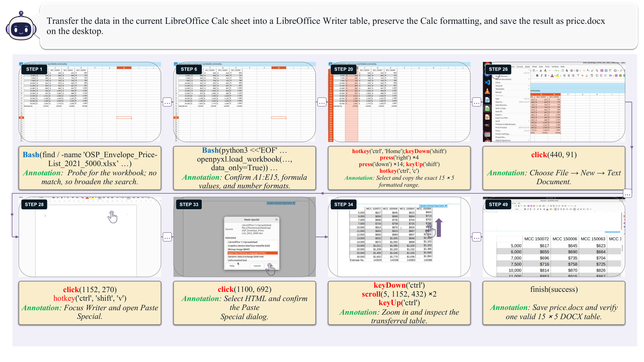Click the Redo arrow icon in Step 26 toolbar
Viewport: 644px width, 362px height.
(556, 70)
